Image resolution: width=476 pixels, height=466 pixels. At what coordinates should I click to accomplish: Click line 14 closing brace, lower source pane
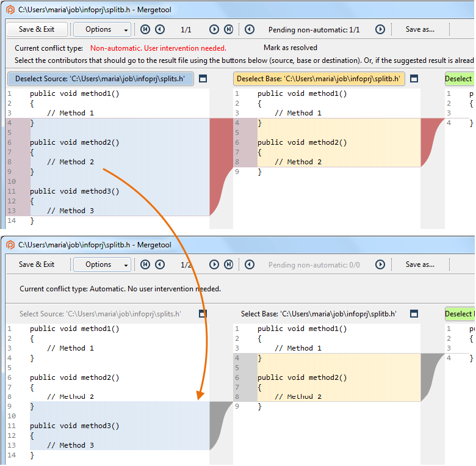click(32, 456)
